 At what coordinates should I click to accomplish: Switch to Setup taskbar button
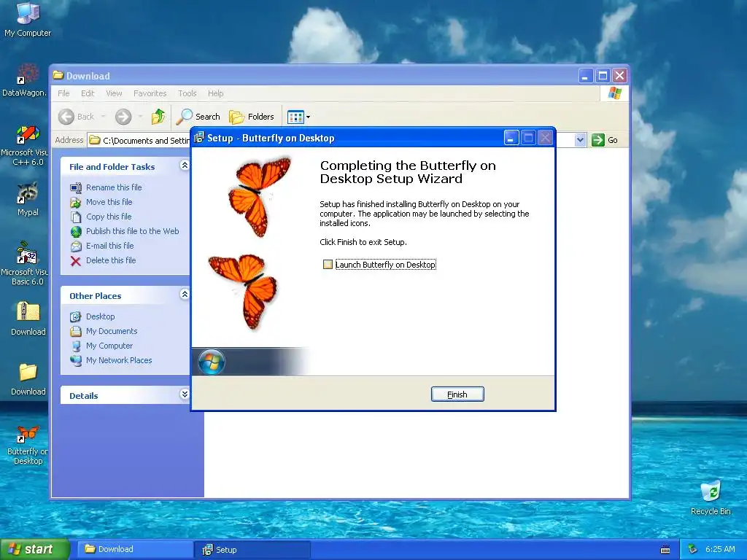click(252, 550)
